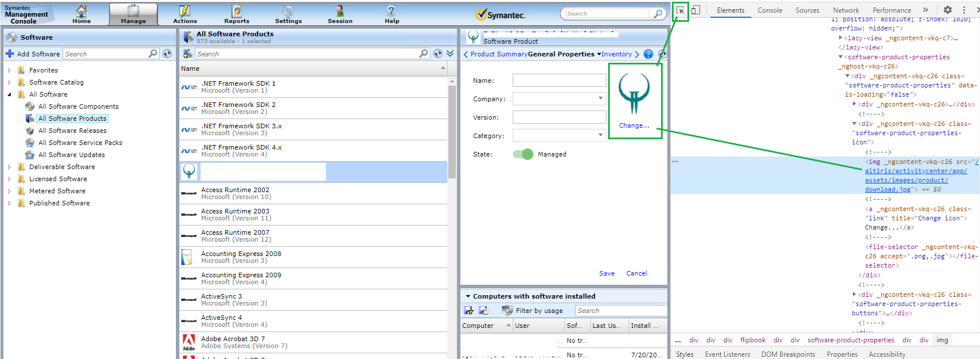
Task: Click Save in properties panel
Action: 607,273
